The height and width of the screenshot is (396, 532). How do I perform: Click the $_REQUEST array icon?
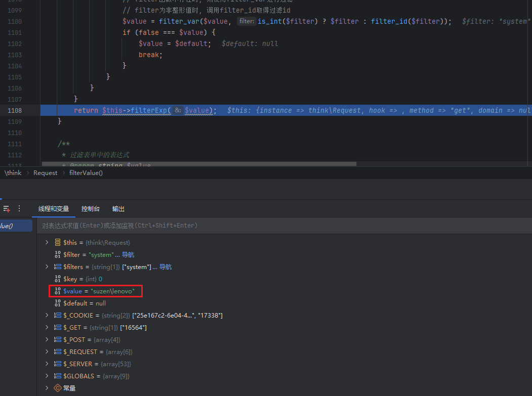58,351
